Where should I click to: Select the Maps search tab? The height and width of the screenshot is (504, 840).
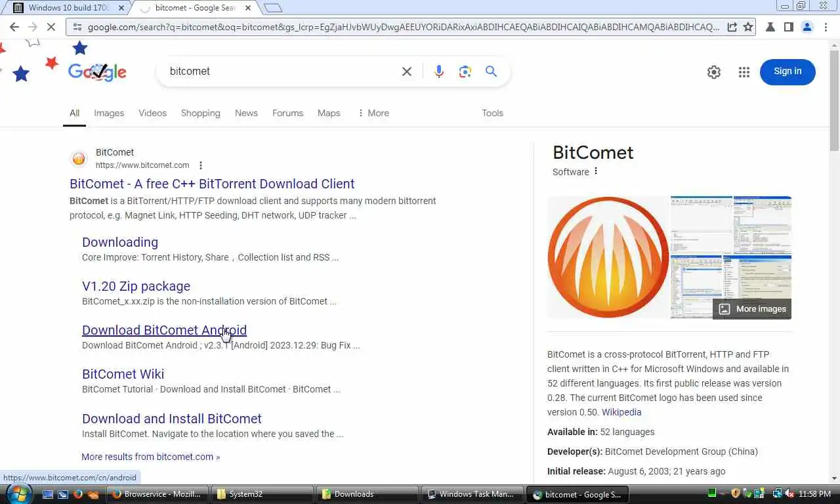click(x=329, y=113)
